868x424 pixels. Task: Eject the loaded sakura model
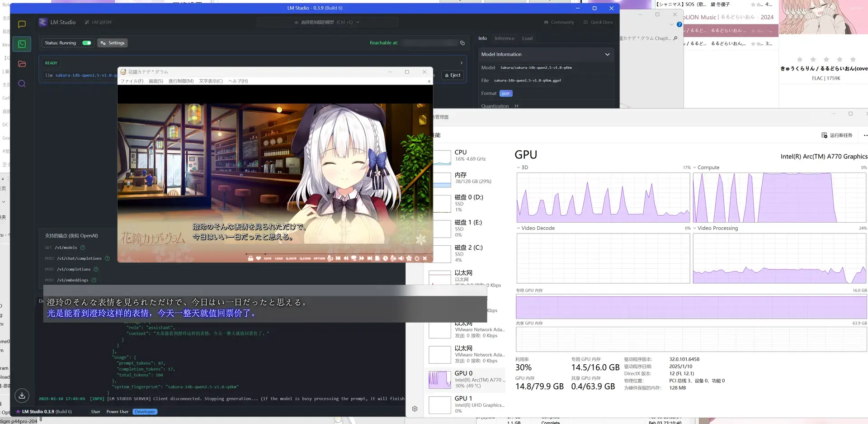click(453, 75)
